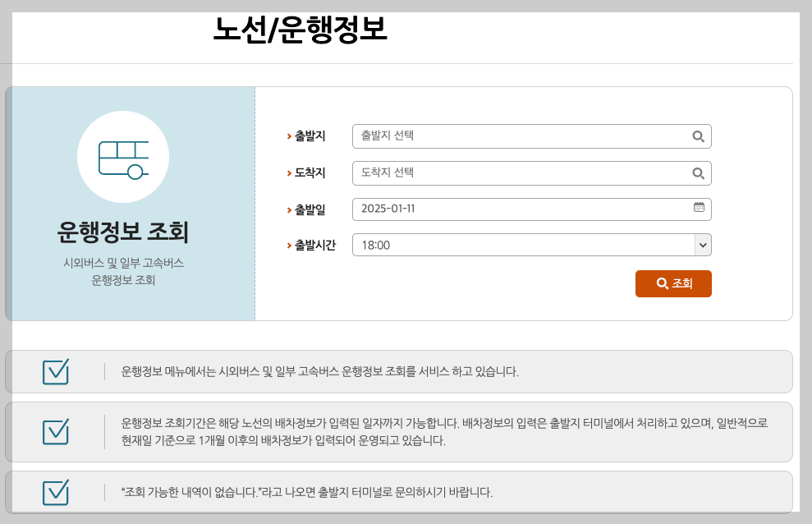Click into the 도착지 선택 input field
The height and width of the screenshot is (524, 812).
(x=493, y=172)
